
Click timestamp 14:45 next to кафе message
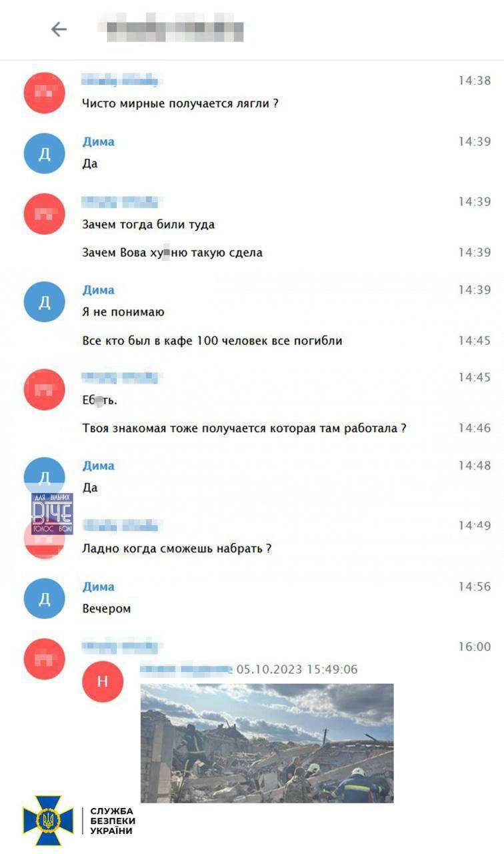point(474,340)
